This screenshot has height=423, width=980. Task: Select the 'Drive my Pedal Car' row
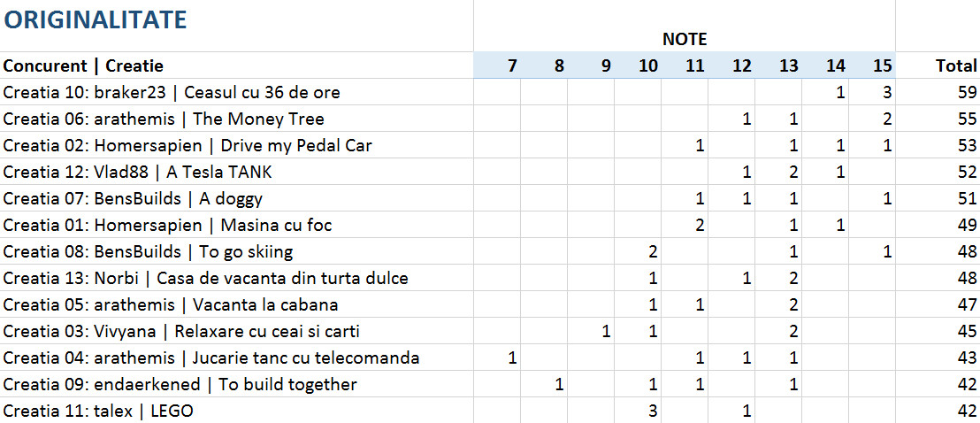point(188,145)
